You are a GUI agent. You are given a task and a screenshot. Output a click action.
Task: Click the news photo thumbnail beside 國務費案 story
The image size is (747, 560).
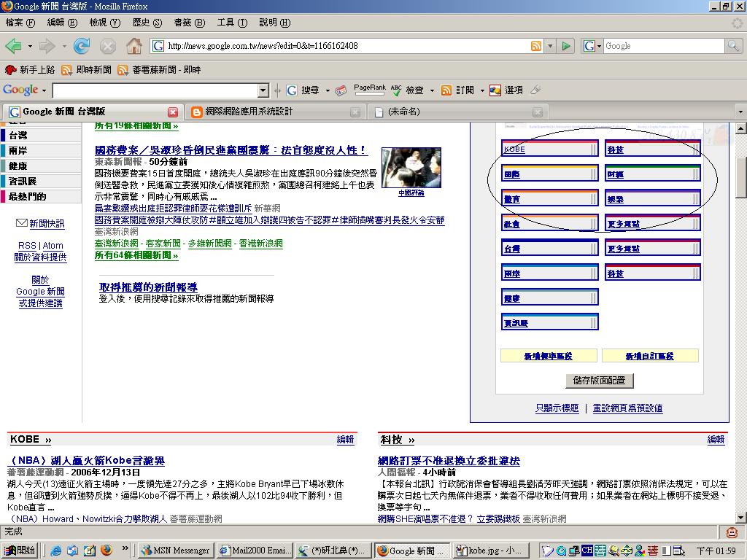click(411, 168)
